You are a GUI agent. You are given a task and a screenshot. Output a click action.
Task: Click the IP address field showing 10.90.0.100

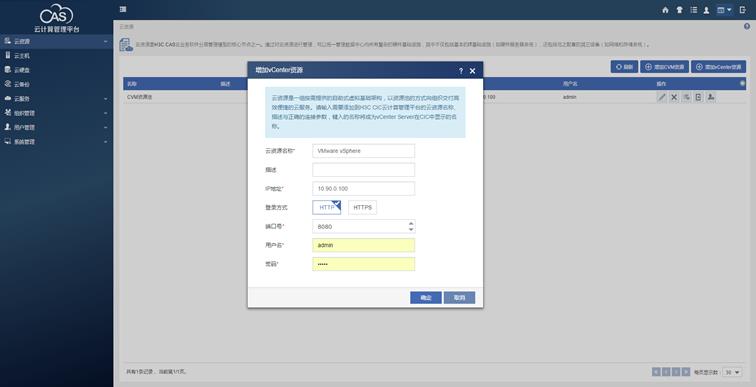pyautogui.click(x=364, y=188)
